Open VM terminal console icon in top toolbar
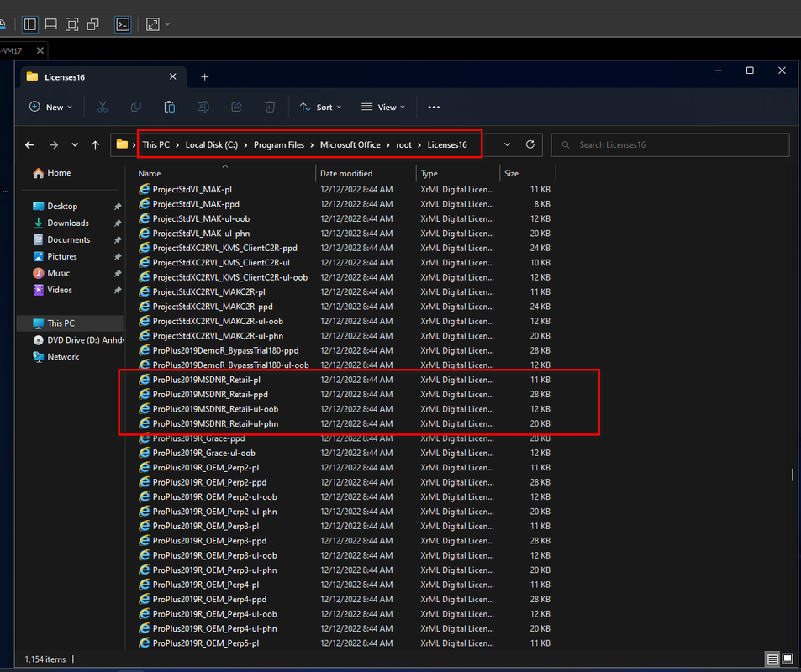 pyautogui.click(x=123, y=24)
